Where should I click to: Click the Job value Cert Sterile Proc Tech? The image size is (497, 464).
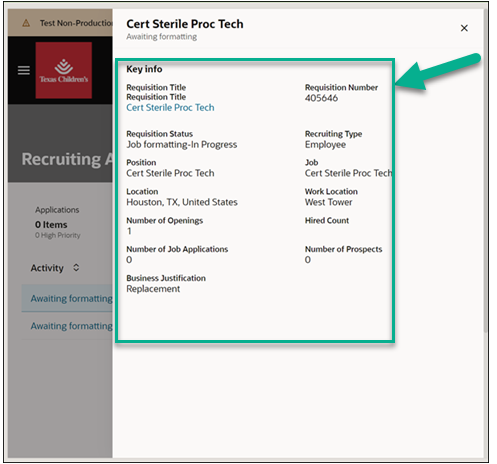point(348,173)
